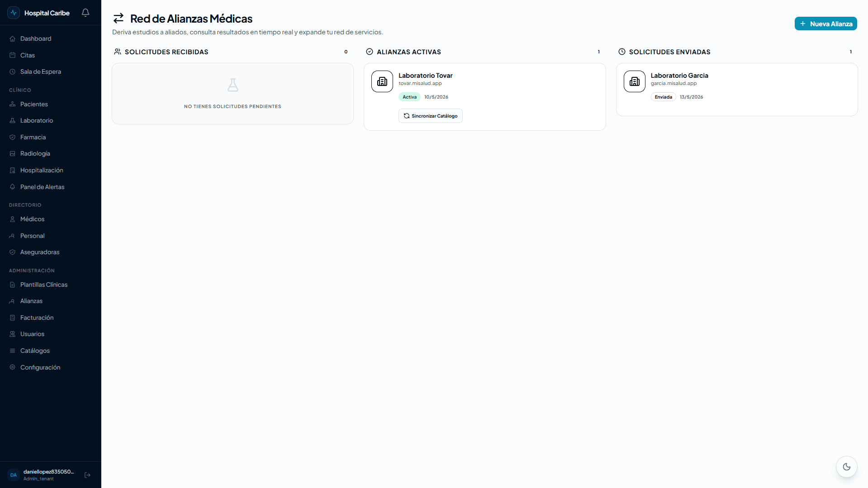The height and width of the screenshot is (488, 868).
Task: Click the Solicitudes Enviadas heading
Action: click(670, 52)
